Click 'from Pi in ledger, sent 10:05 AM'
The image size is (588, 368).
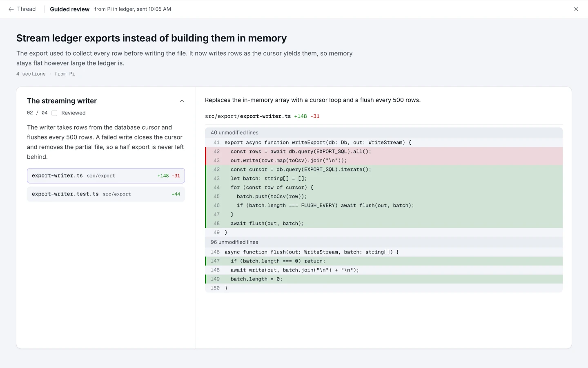[x=133, y=9]
